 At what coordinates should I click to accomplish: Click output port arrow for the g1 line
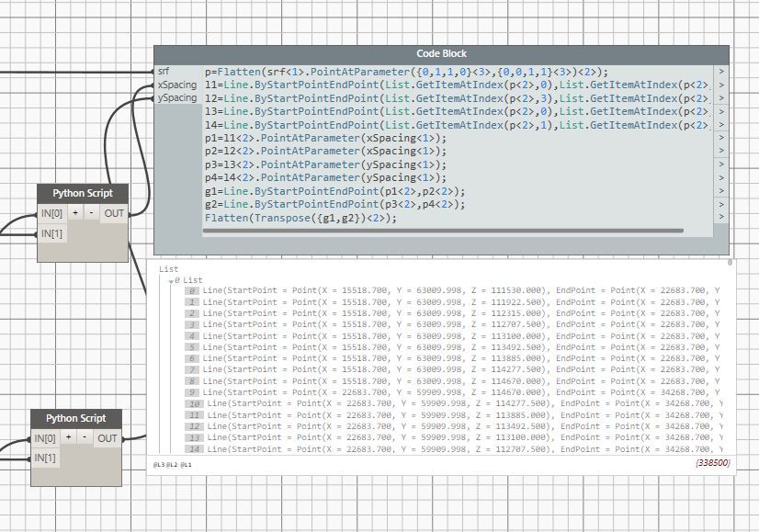pyautogui.click(x=720, y=191)
